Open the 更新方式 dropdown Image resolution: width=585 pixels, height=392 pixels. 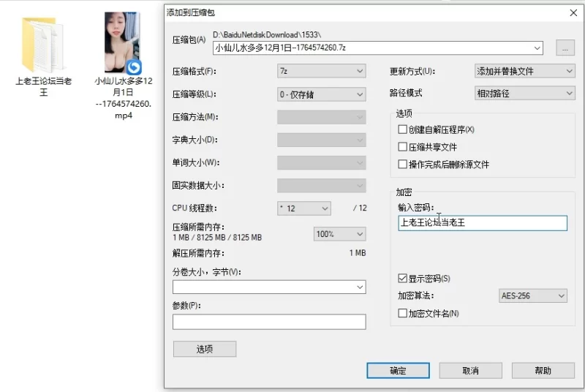[524, 71]
